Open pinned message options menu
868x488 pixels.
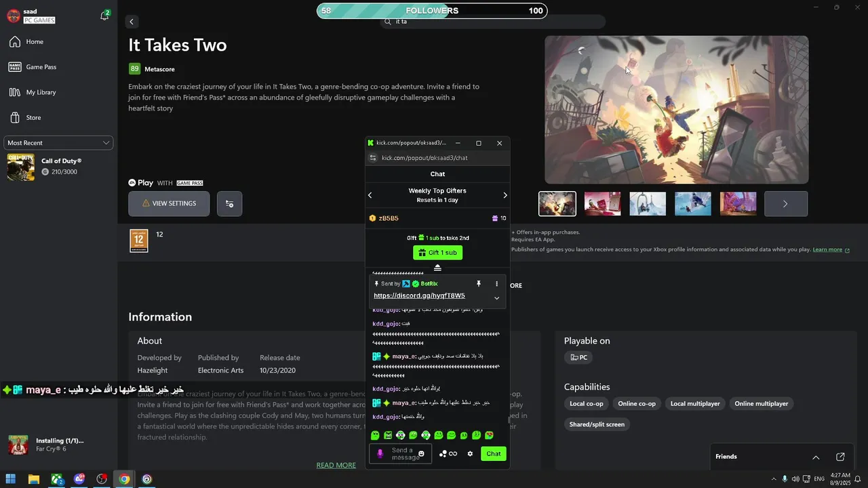click(x=496, y=284)
